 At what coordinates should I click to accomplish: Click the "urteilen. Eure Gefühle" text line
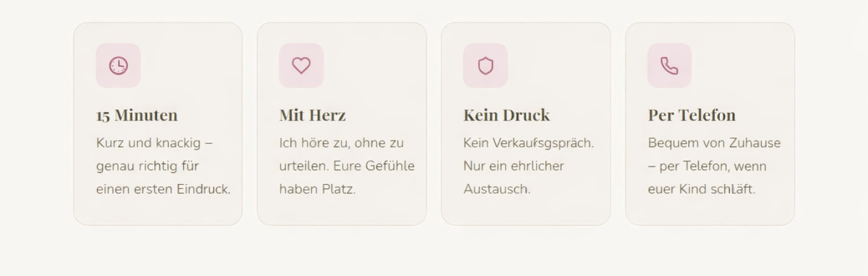click(x=347, y=166)
